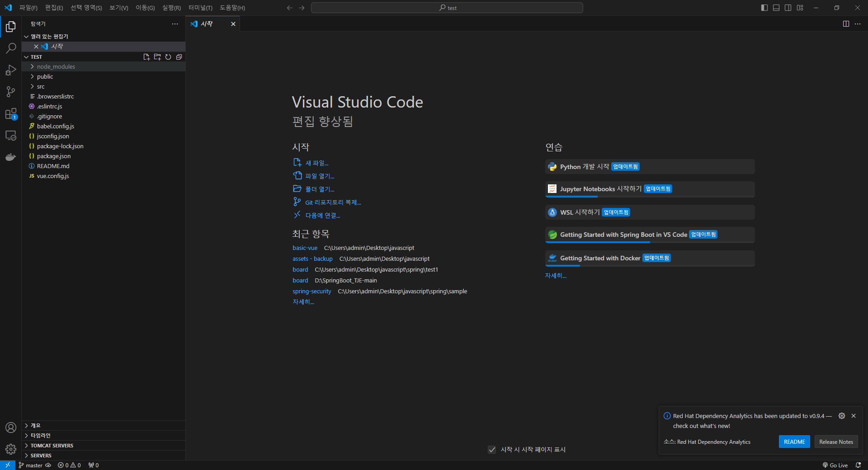Open errors and warnings in status bar
This screenshot has height=470, width=868.
(69, 465)
